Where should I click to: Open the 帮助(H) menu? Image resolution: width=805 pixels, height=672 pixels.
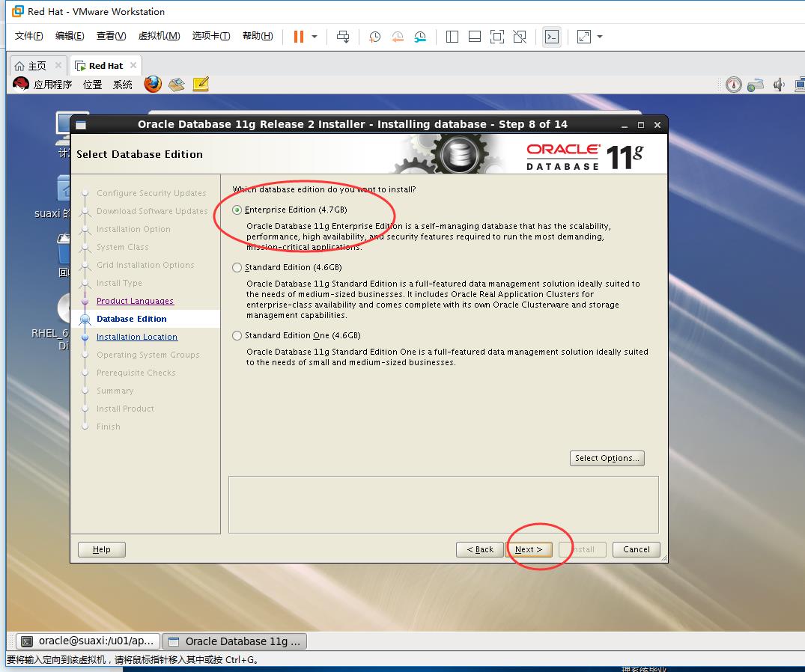click(257, 36)
